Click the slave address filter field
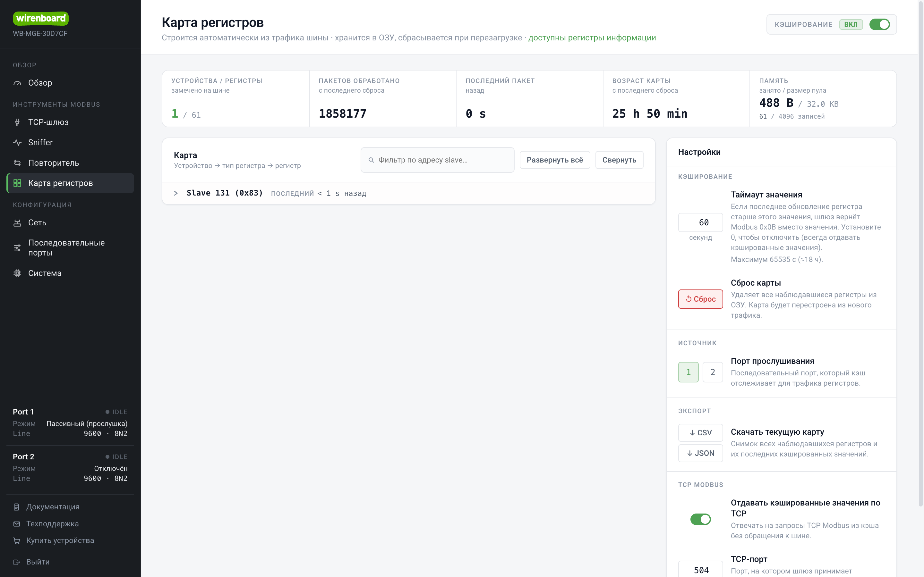The height and width of the screenshot is (577, 924). (x=437, y=160)
